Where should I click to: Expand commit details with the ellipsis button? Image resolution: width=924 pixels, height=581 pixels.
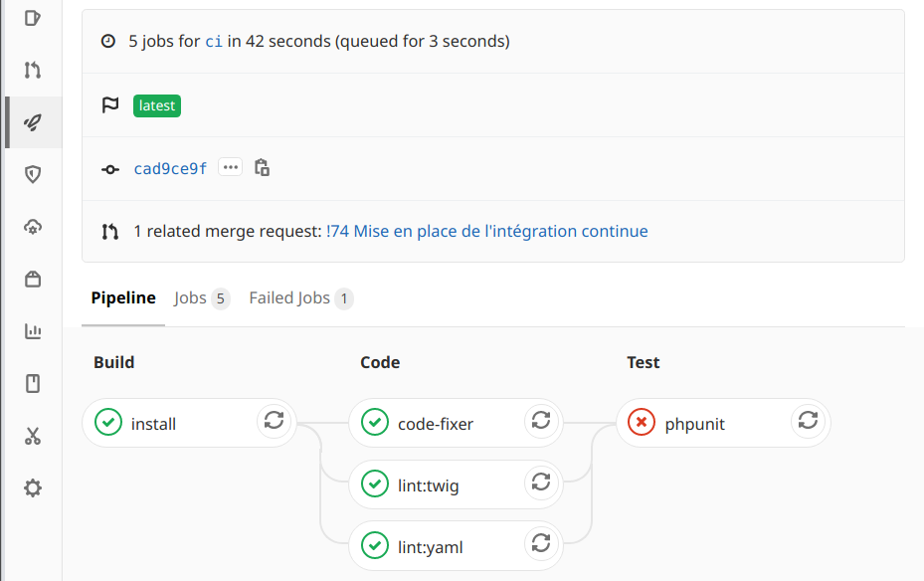231,167
